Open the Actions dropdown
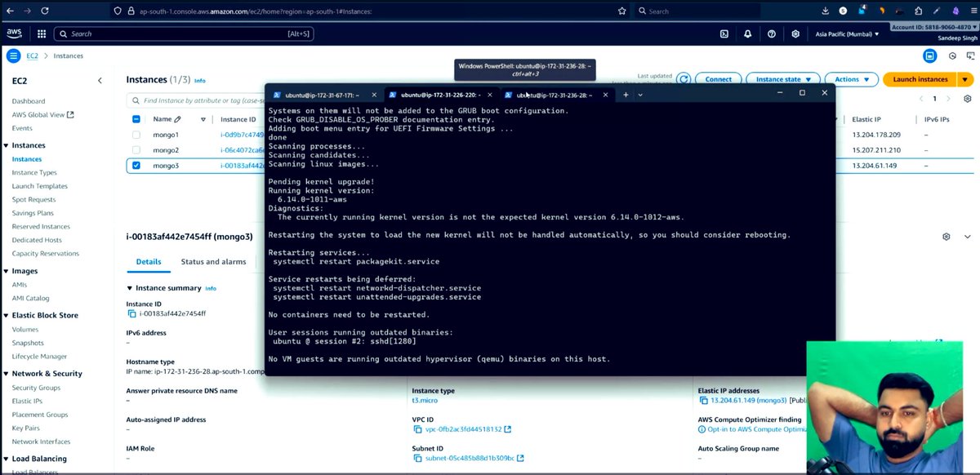This screenshot has height=475, width=980. point(851,79)
